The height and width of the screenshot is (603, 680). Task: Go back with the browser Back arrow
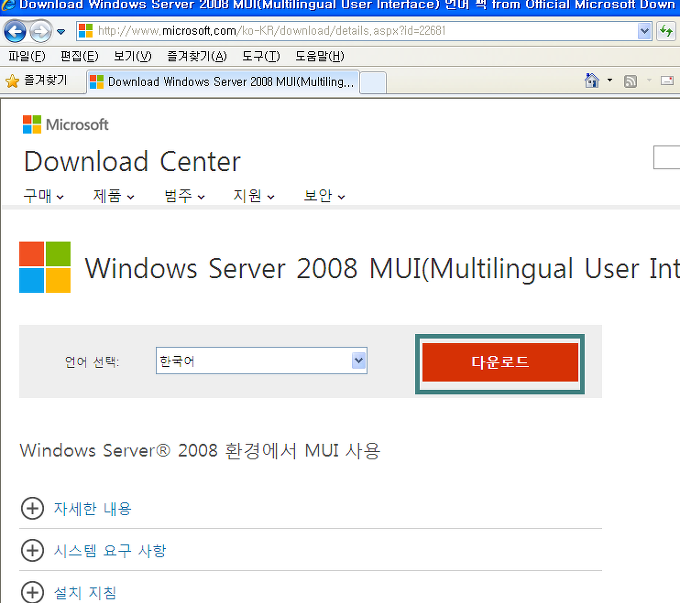tap(15, 32)
